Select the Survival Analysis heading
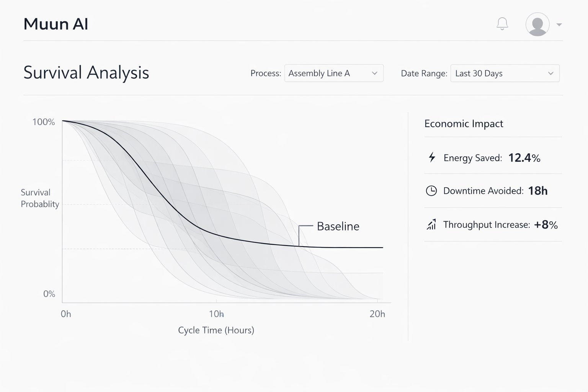Screen dimensions: 588x392 click(86, 72)
